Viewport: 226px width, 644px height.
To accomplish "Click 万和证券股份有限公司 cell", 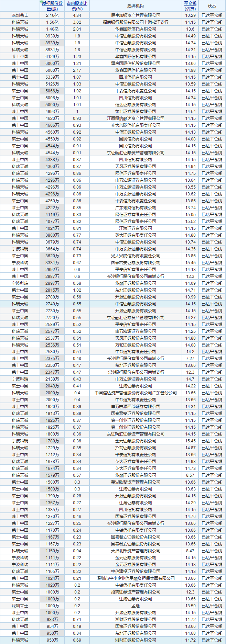I will [x=136, y=345].
